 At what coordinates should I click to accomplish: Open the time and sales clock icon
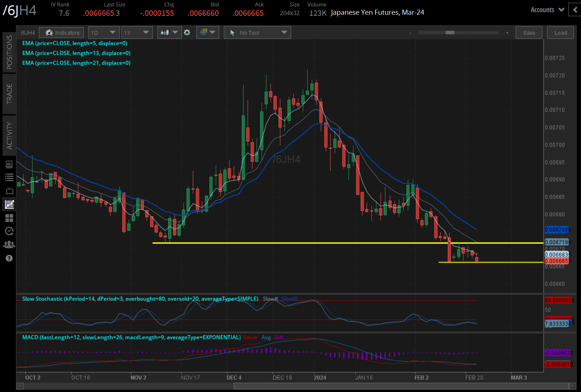(9, 231)
